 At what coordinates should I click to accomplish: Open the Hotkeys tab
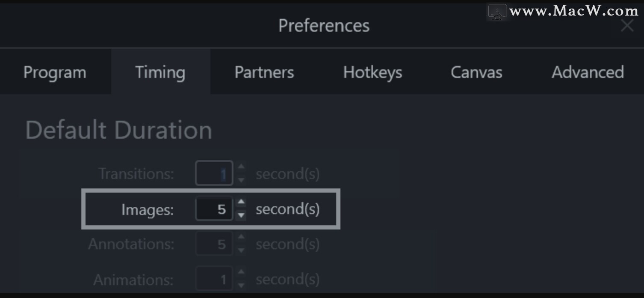tap(372, 72)
